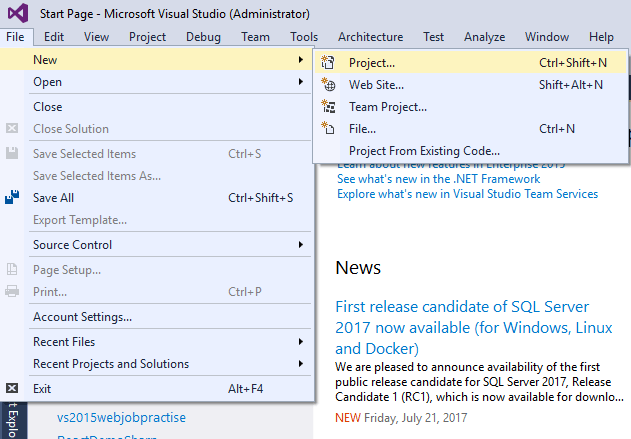The image size is (631, 439).
Task: Open the Window menu
Action: 547,37
